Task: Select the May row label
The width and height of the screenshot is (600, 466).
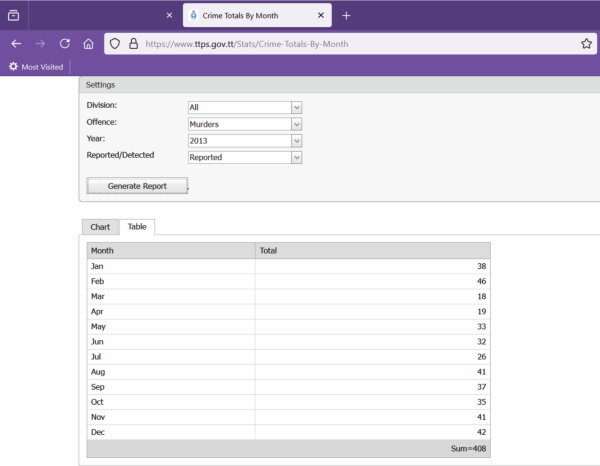Action: tap(98, 327)
